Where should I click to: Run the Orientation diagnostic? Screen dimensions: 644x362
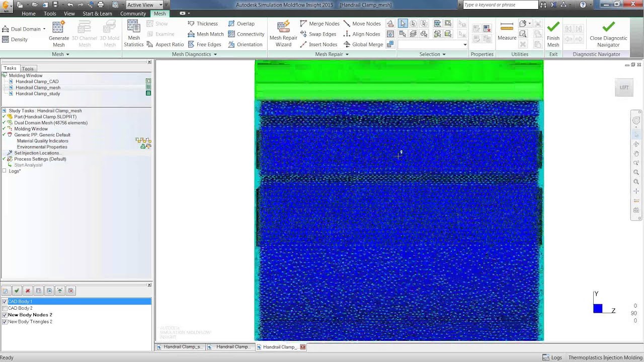pos(245,45)
